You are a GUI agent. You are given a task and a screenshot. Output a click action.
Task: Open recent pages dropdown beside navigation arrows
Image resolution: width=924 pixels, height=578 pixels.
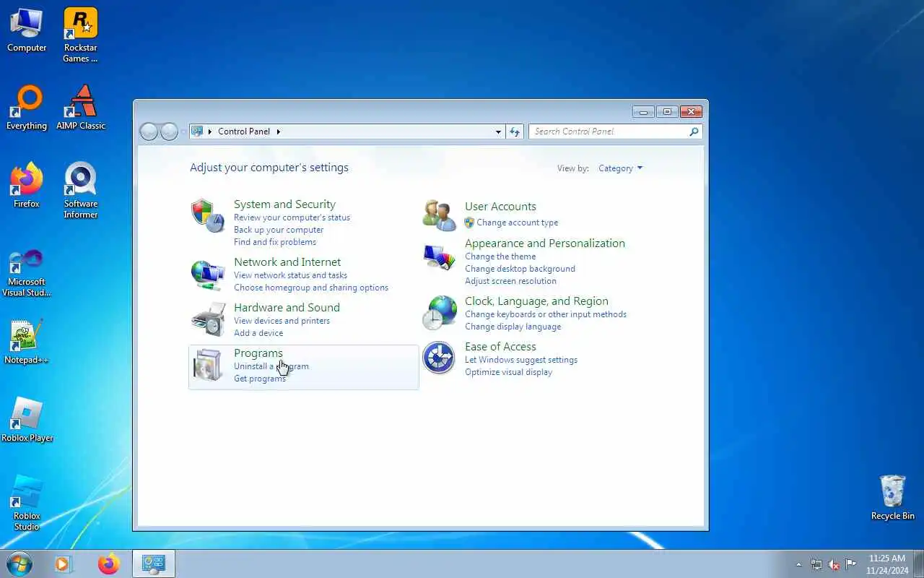(183, 132)
